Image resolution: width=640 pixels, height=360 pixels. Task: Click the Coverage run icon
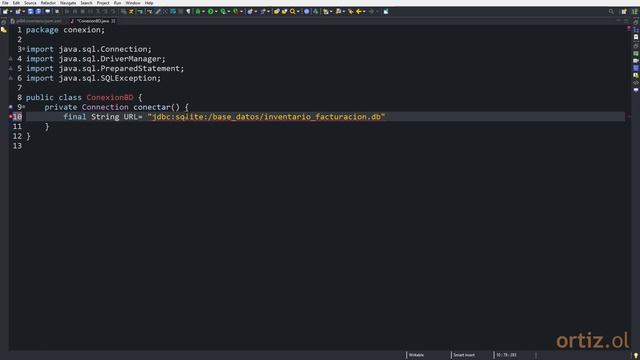coord(223,11)
